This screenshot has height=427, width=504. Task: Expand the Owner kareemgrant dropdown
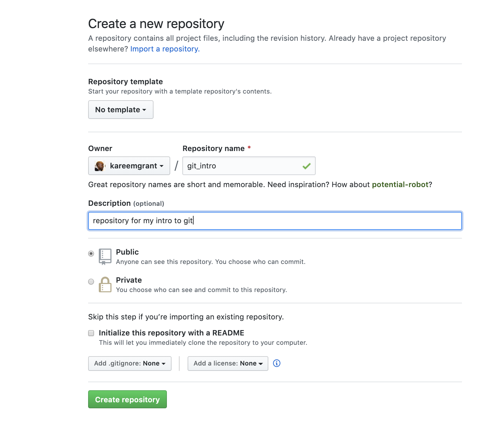(x=129, y=166)
